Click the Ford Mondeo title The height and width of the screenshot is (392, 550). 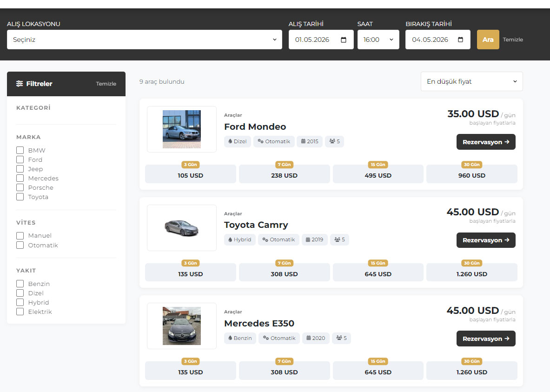pyautogui.click(x=255, y=126)
